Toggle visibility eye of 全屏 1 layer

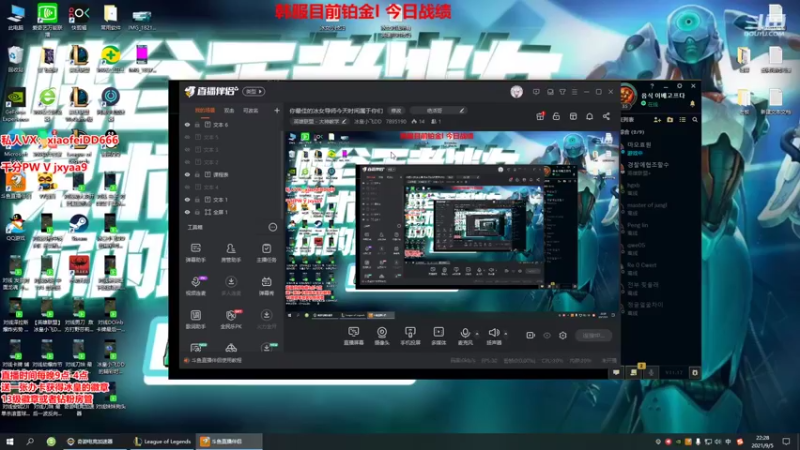pyautogui.click(x=187, y=212)
